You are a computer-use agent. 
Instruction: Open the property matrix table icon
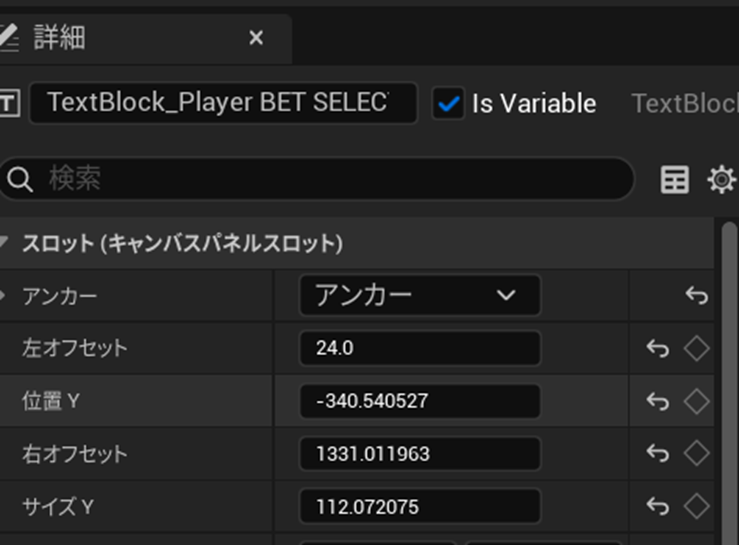click(675, 180)
